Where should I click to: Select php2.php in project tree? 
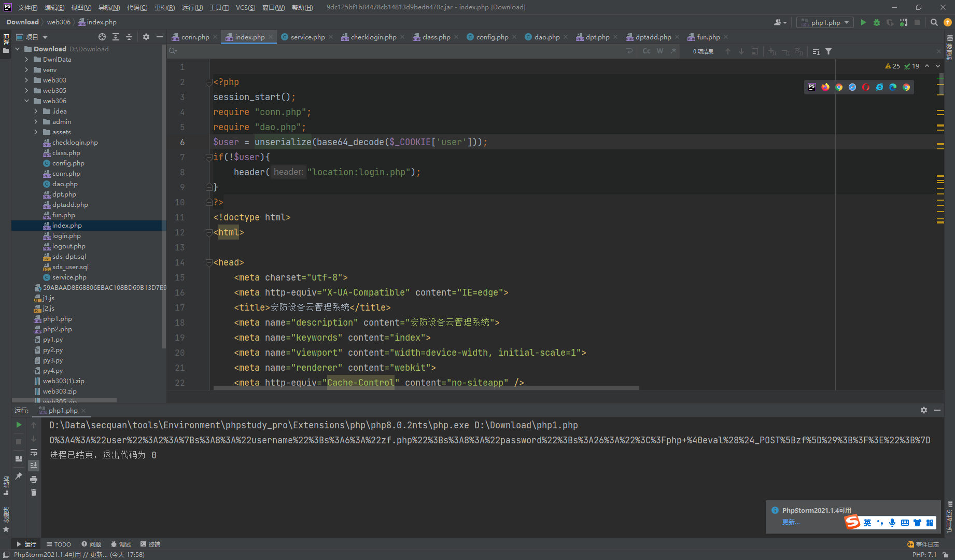[57, 329]
